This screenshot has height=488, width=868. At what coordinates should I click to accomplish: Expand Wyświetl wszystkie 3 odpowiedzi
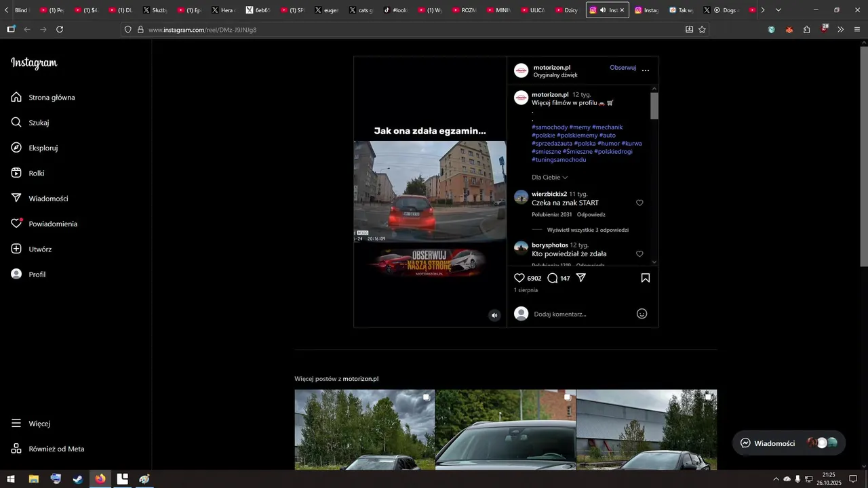pos(588,230)
